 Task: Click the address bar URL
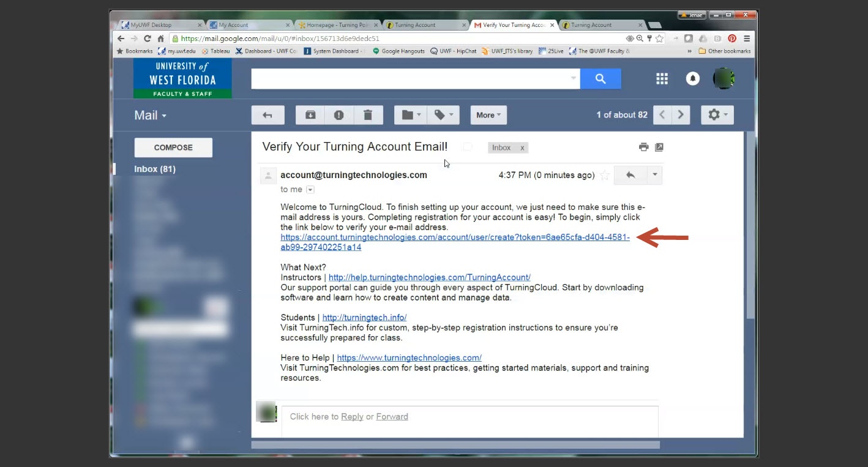(x=280, y=38)
